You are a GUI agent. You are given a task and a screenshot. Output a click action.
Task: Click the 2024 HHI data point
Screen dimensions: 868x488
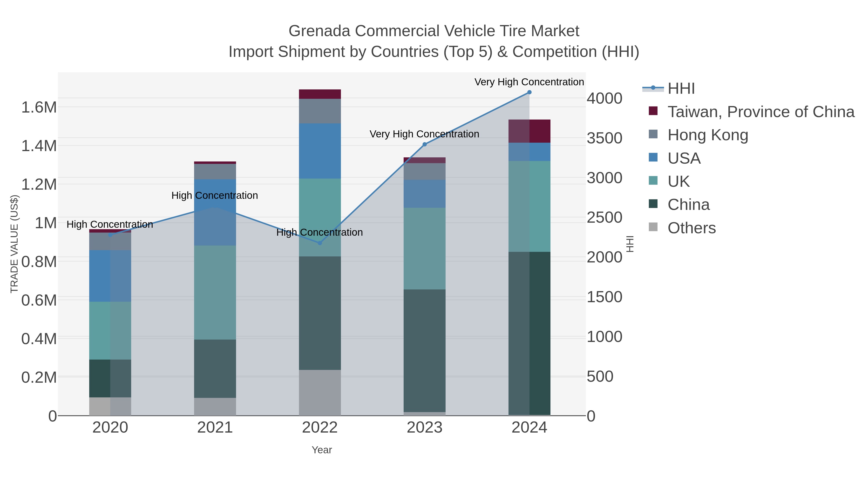click(529, 92)
